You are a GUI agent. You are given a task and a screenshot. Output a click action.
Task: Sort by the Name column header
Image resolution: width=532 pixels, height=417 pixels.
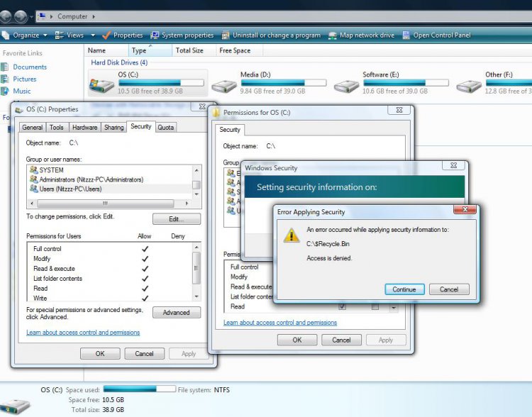pyautogui.click(x=106, y=50)
